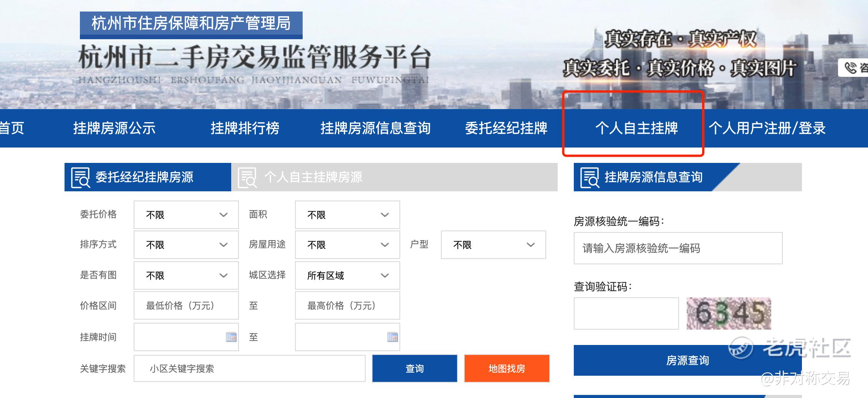Screen dimensions: 868x398
Task: Click the orange 地图找房 button
Action: pyautogui.click(x=507, y=368)
